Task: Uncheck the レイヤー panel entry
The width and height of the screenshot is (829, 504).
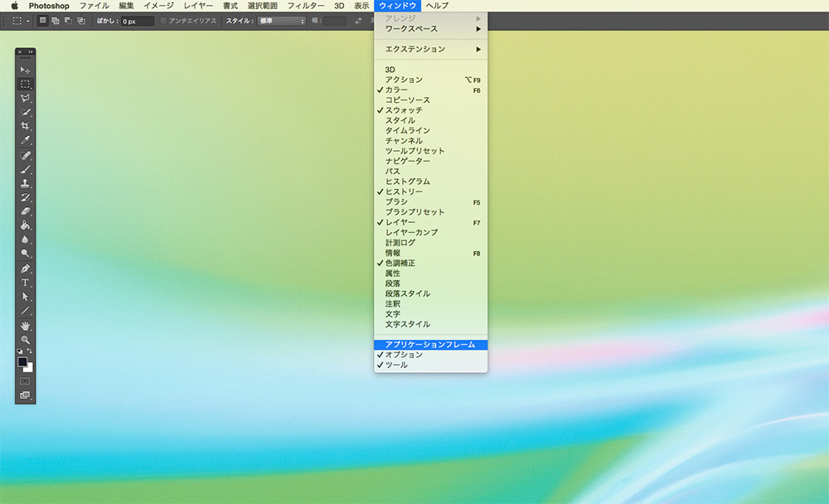Action: pos(430,222)
